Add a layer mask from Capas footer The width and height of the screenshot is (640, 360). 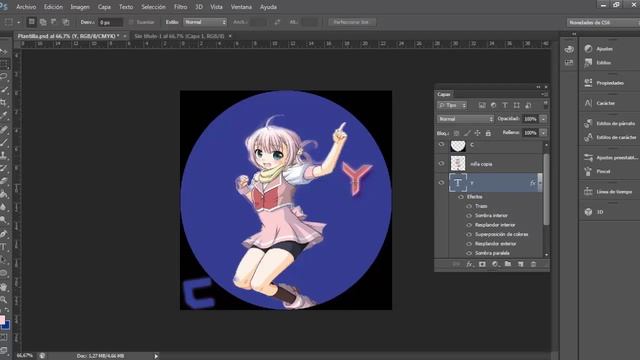482,264
